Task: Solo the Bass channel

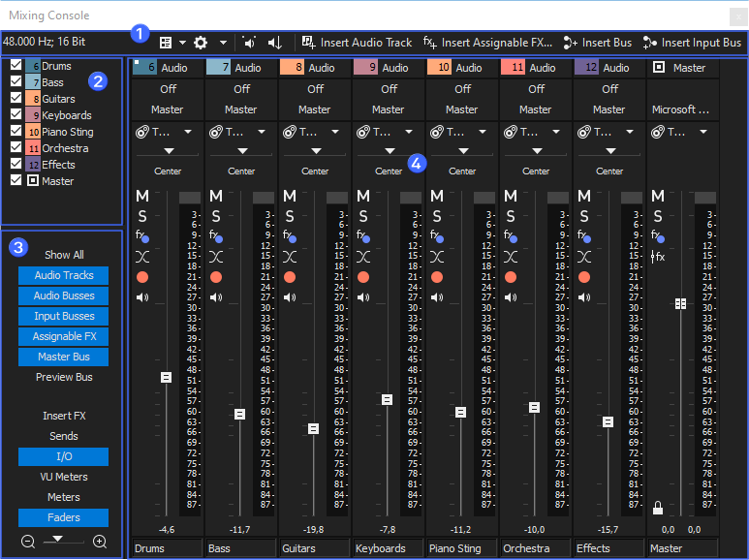Action: click(215, 216)
